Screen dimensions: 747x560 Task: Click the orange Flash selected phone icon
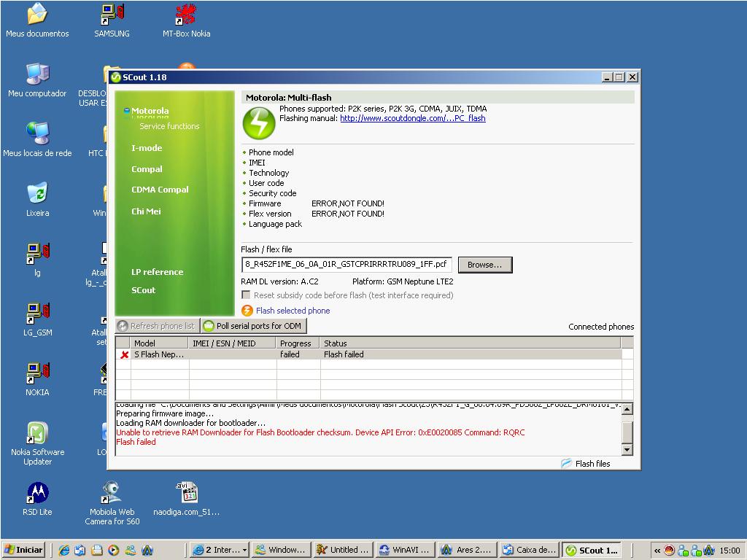pos(247,311)
